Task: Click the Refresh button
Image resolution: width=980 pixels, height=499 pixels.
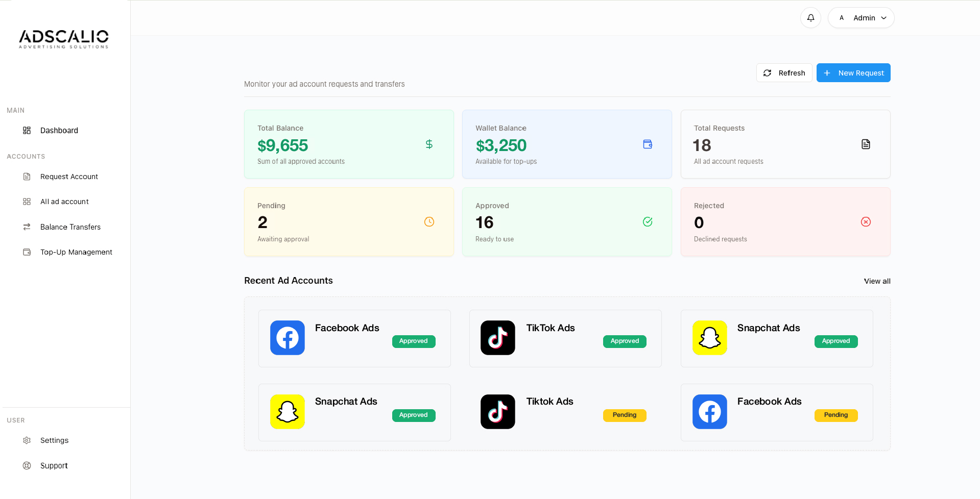Action: pos(784,73)
